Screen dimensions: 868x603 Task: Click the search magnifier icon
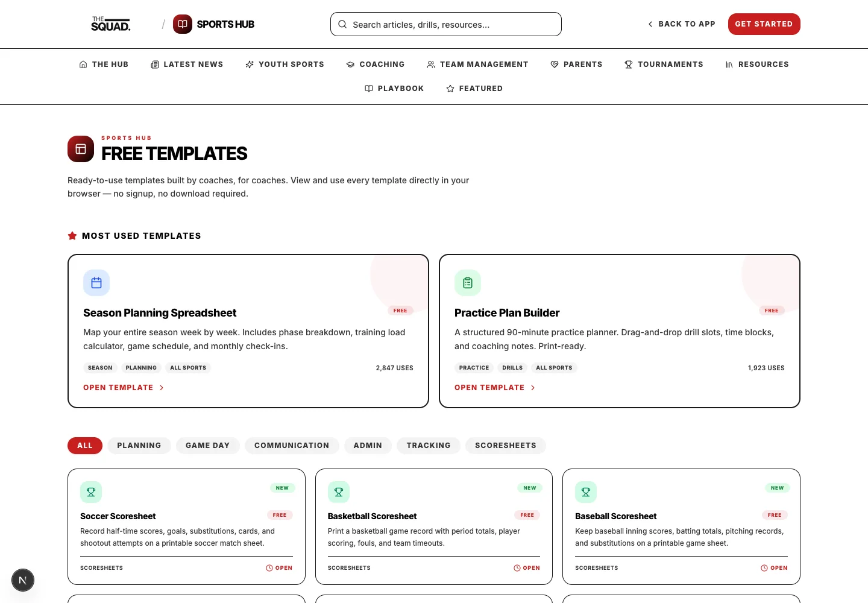click(x=342, y=24)
